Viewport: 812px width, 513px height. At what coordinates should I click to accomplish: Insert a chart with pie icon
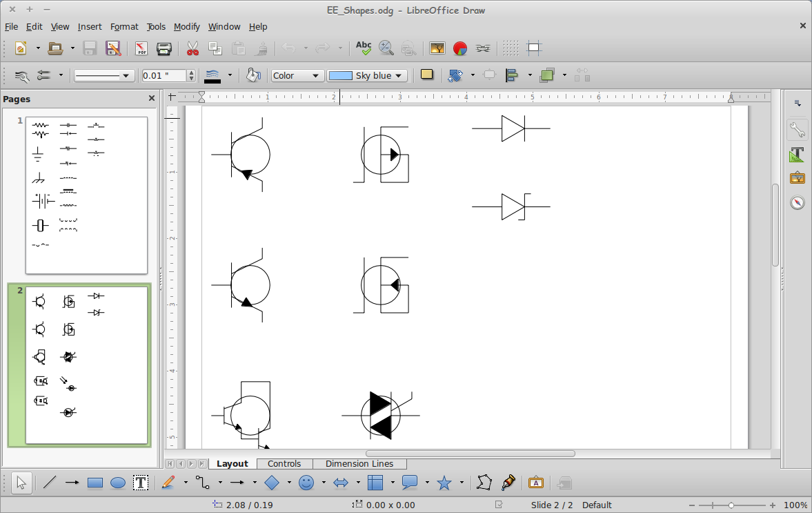coord(460,48)
